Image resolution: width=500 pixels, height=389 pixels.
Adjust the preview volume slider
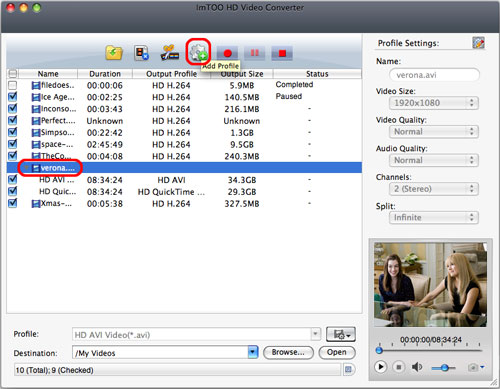444,368
